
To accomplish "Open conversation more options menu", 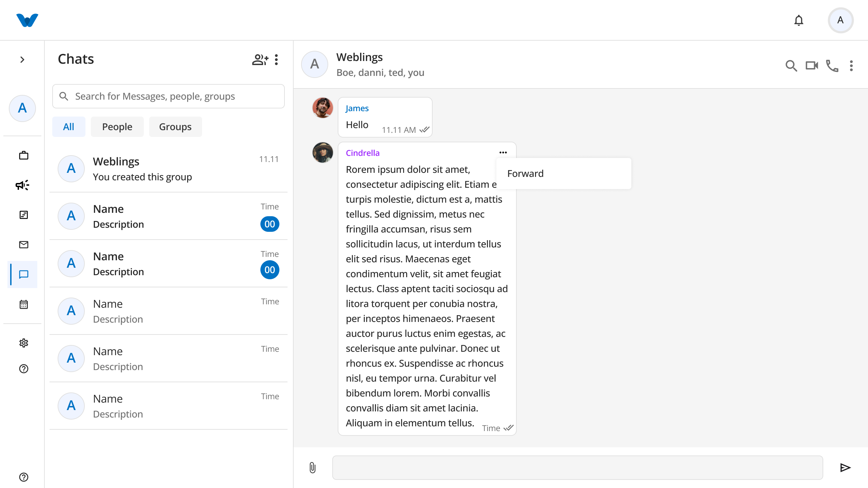I will [851, 66].
